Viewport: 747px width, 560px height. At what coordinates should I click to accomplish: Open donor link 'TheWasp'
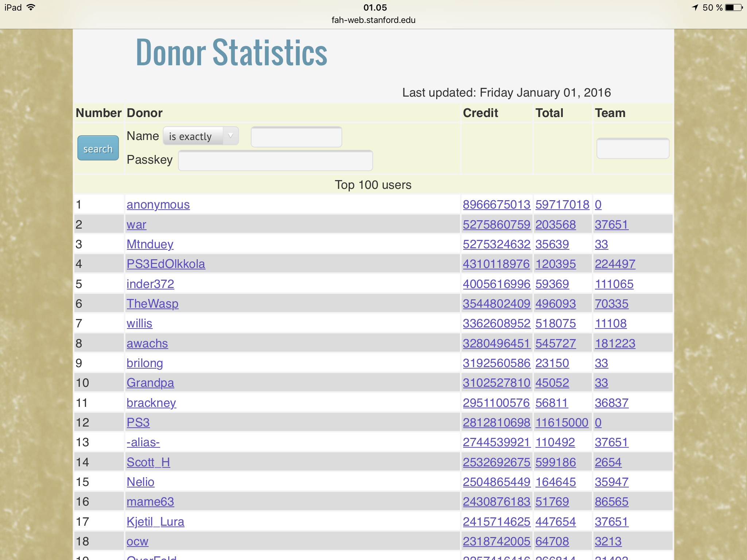[x=152, y=303]
